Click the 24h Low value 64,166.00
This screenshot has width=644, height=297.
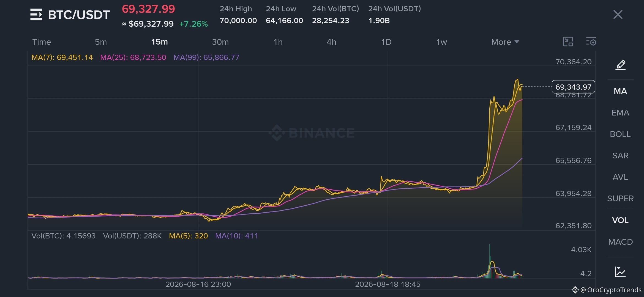pyautogui.click(x=285, y=21)
